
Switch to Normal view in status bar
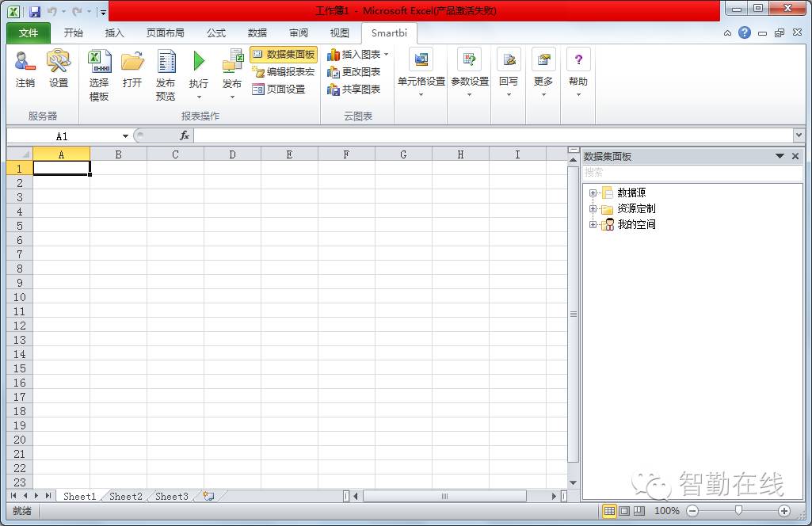(x=609, y=511)
